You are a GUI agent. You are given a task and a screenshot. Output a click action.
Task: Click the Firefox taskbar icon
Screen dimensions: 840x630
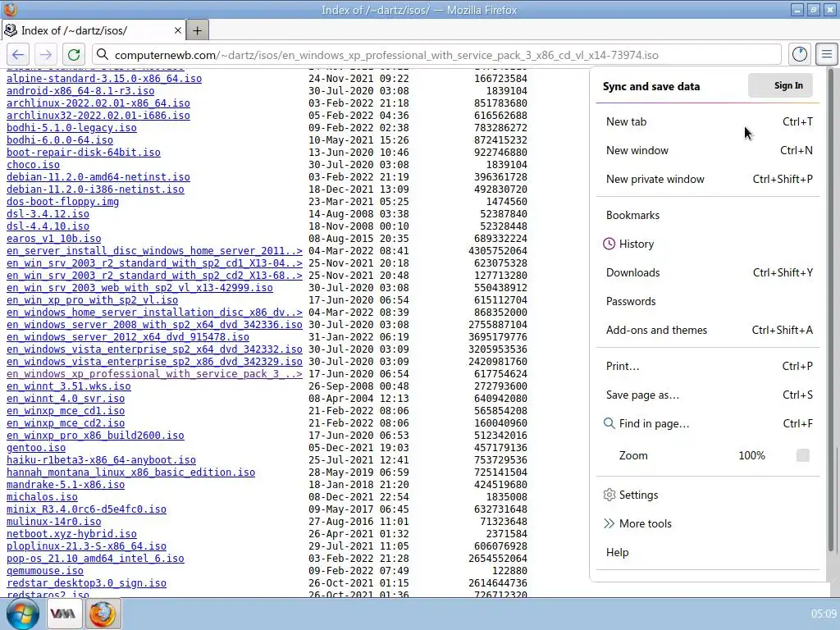click(103, 614)
